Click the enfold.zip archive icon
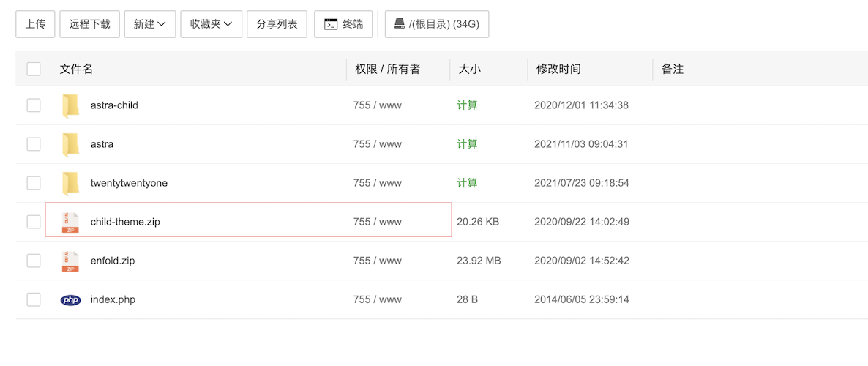 (70, 261)
